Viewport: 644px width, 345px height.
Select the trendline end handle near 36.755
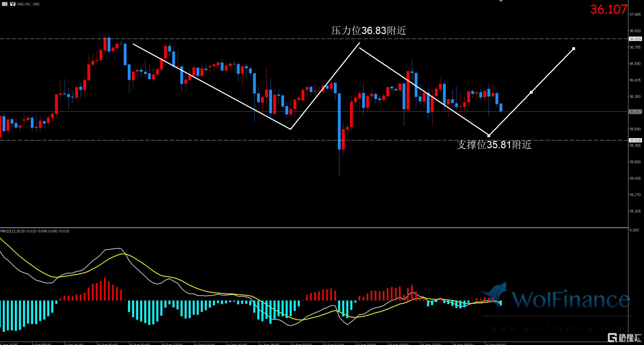pyautogui.click(x=574, y=49)
